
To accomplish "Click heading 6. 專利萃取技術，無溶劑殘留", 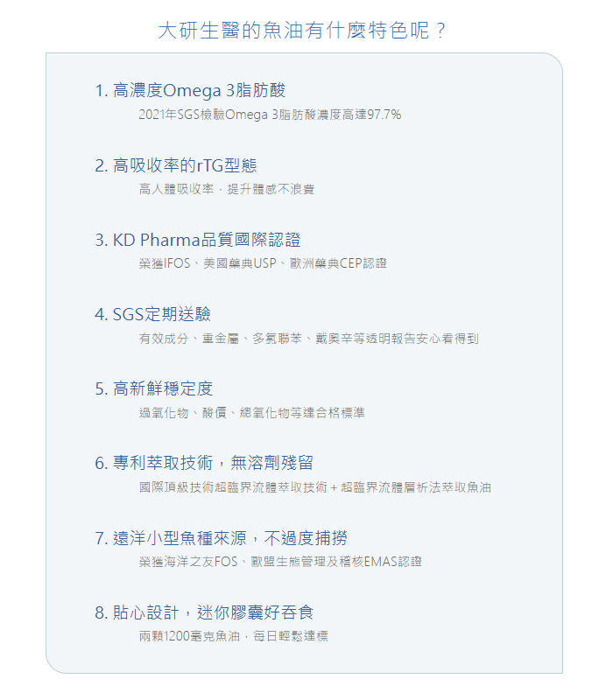I will coord(203,463).
